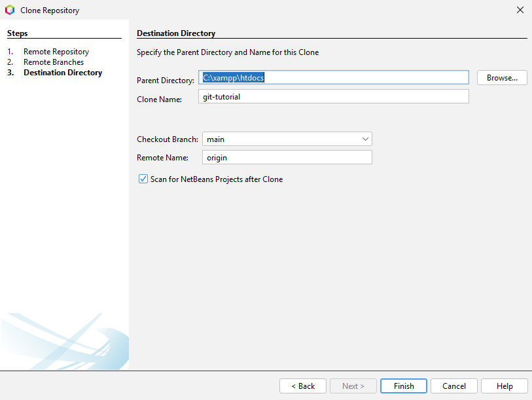Screen dimensions: 532x400
Task: Click the Checkout Branch label text
Action: (x=167, y=139)
